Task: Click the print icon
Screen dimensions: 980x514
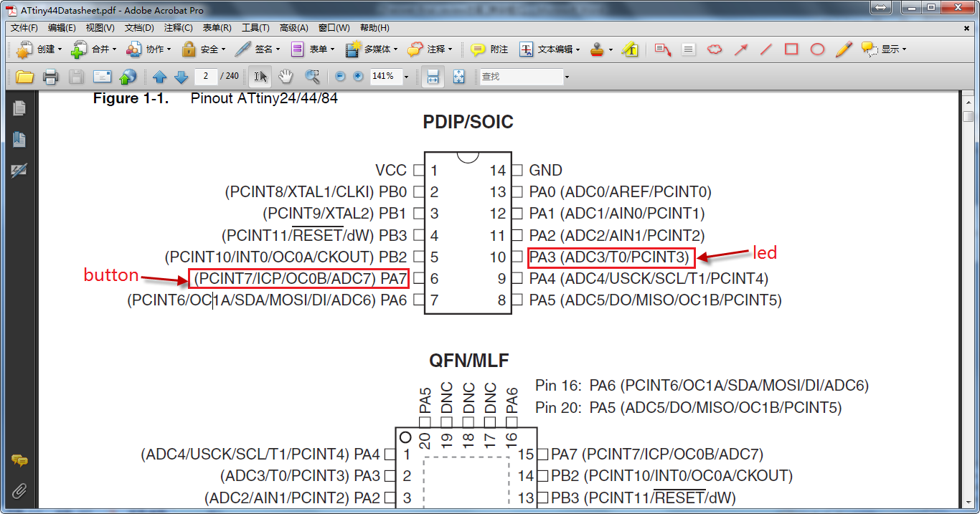Action: tap(50, 76)
